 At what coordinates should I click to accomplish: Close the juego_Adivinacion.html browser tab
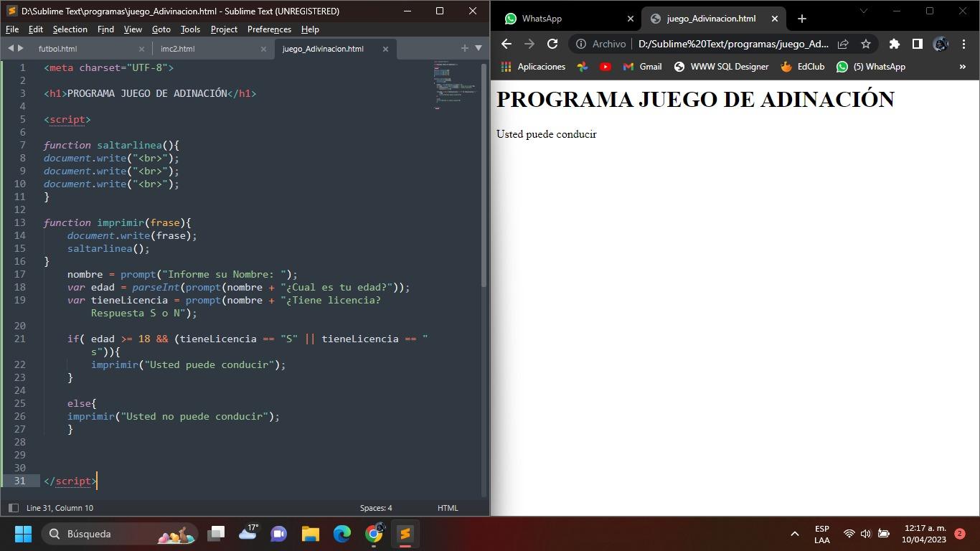point(774,19)
